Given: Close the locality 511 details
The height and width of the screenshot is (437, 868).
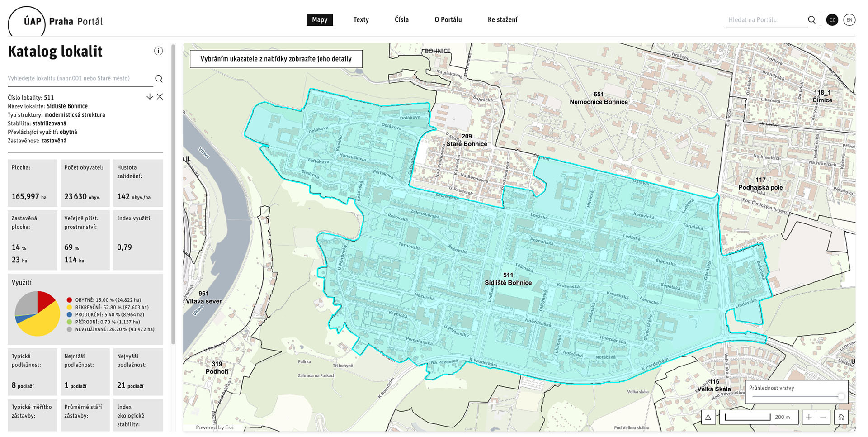Looking at the screenshot, I should pos(160,97).
